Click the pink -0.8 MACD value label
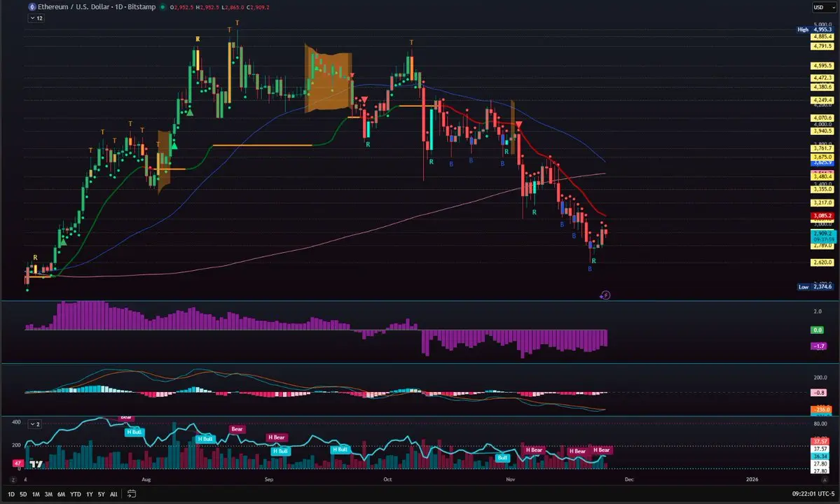This screenshot has width=840, height=504. pyautogui.click(x=818, y=392)
